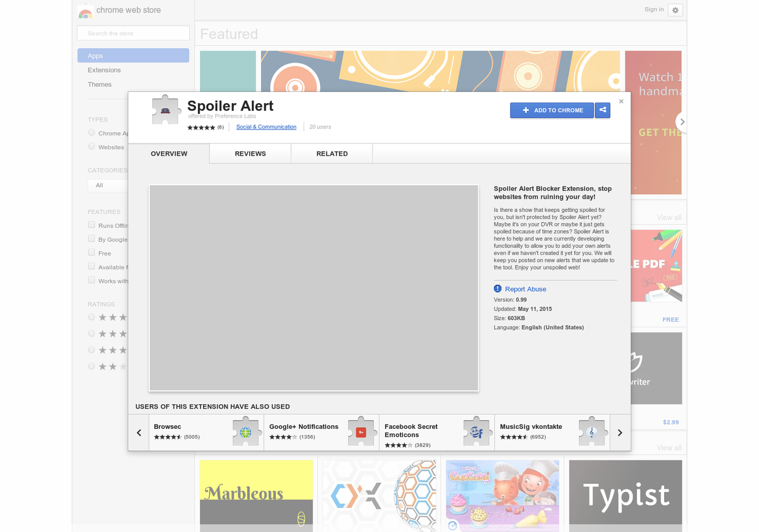Viewport: 759px width, 532px height.
Task: Switch to the Overview tab
Action: coord(169,154)
